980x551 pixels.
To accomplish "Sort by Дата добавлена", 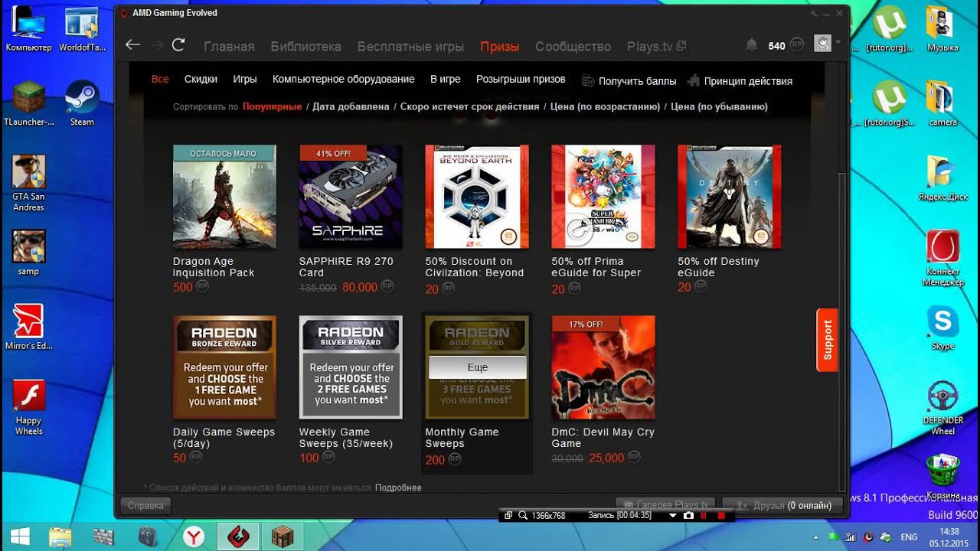I will (351, 107).
